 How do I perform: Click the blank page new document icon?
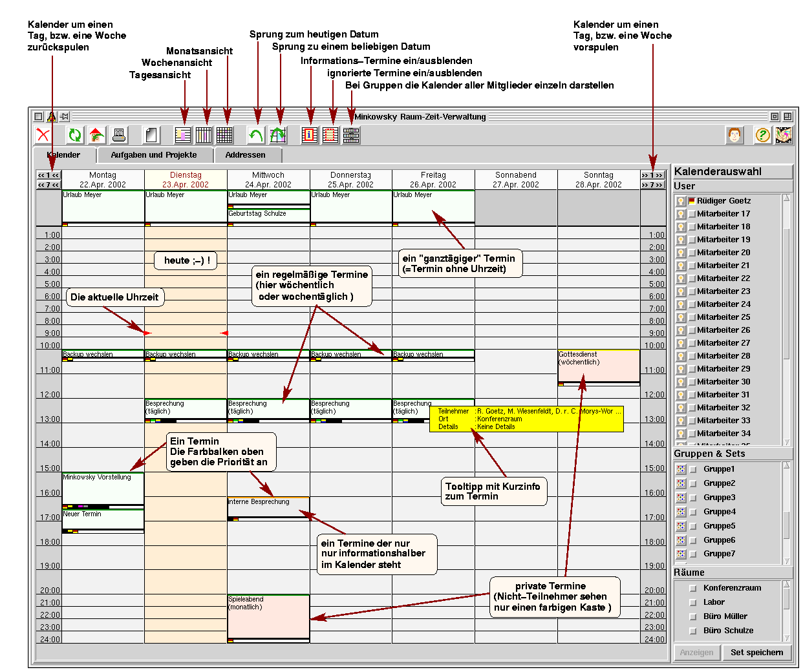[151, 135]
